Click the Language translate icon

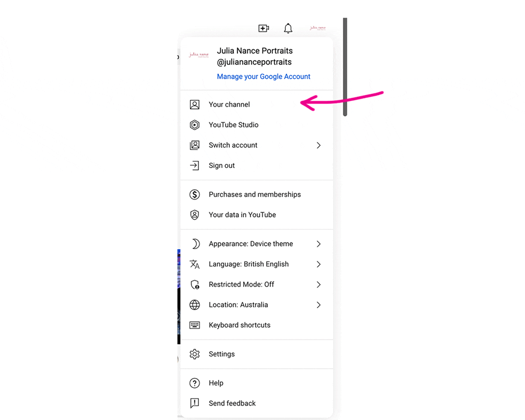pos(194,264)
